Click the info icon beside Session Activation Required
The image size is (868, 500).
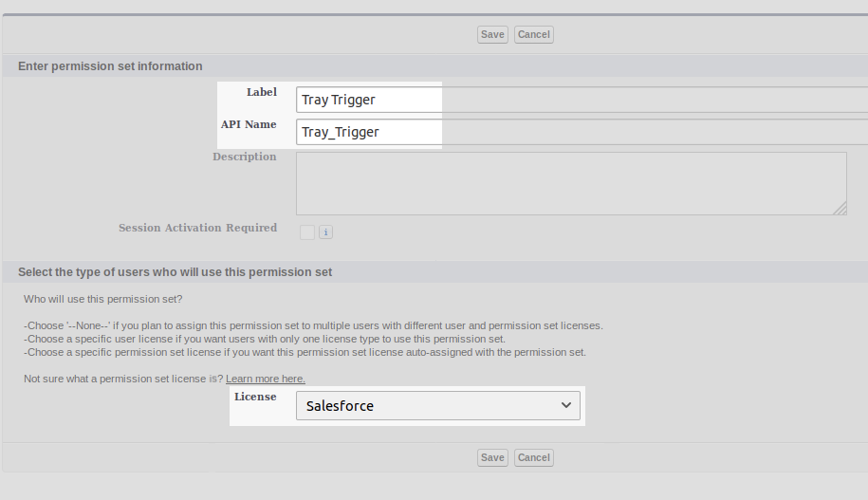click(x=325, y=232)
